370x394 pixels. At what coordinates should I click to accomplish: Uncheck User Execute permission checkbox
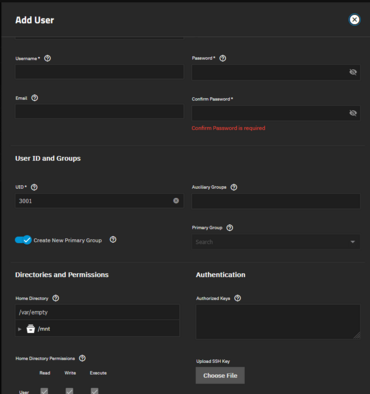tap(95, 391)
